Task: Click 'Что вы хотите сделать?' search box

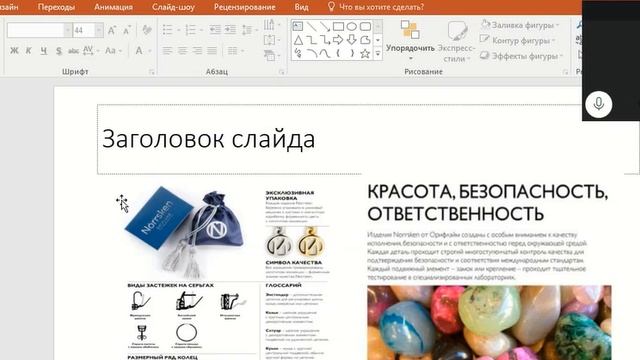Action: 376,7
